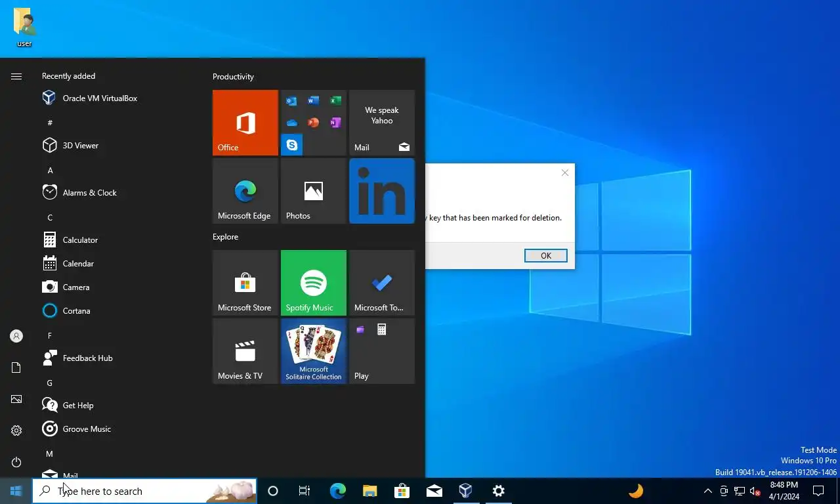
Task: Click the Recently added heading
Action: pyautogui.click(x=68, y=76)
